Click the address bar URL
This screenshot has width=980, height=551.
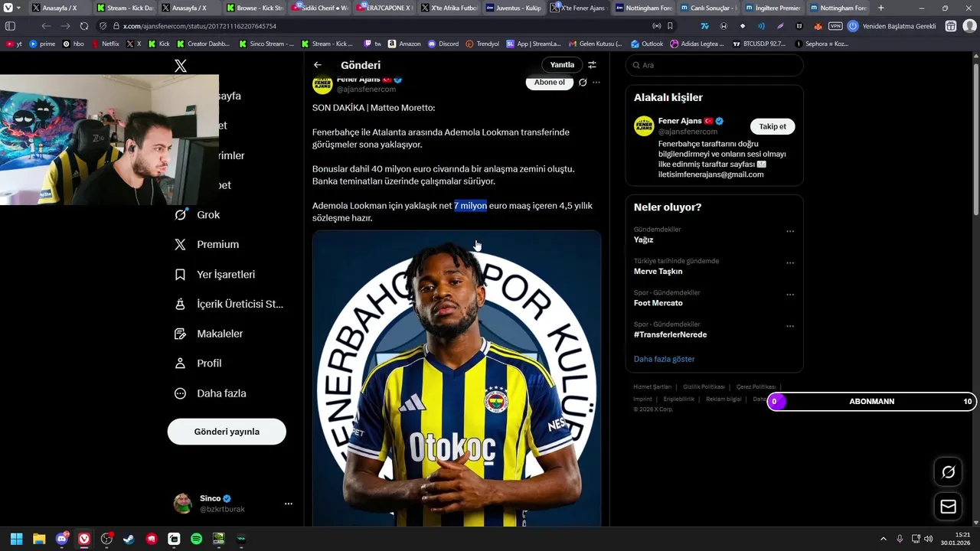tap(200, 26)
